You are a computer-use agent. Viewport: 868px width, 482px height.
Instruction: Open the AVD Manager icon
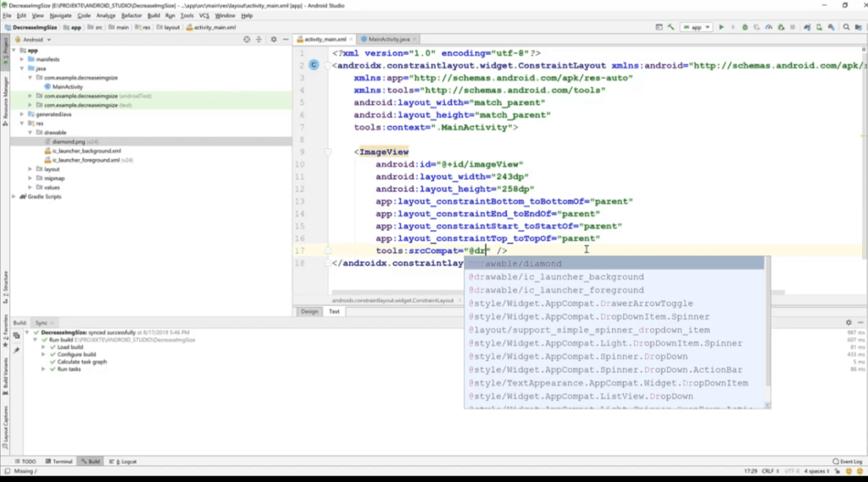(820, 27)
